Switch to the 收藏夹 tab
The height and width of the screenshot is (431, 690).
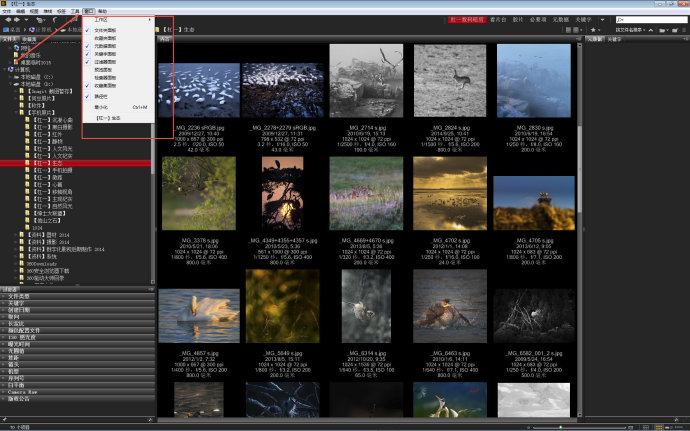pyautogui.click(x=29, y=39)
